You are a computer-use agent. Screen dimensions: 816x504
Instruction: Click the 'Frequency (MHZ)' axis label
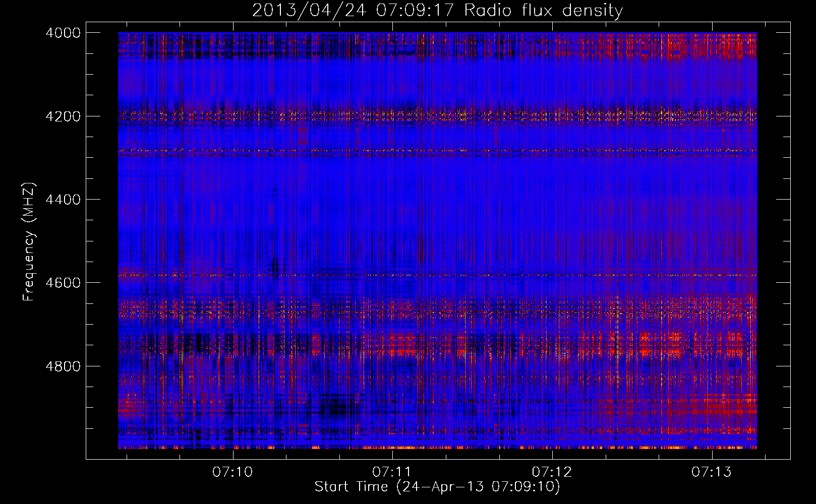click(x=29, y=242)
